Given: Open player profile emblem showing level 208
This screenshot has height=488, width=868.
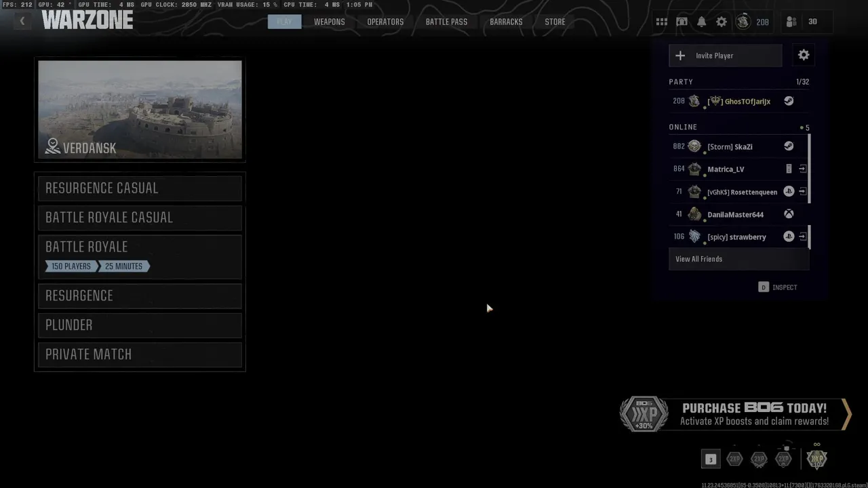Looking at the screenshot, I should click(743, 22).
